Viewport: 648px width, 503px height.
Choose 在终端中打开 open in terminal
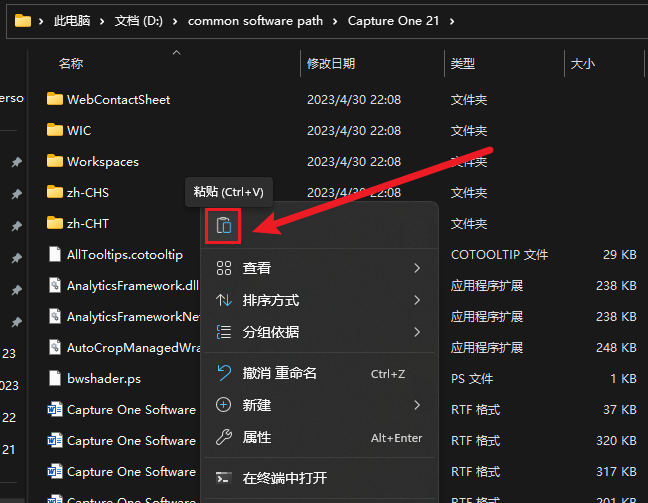click(319, 478)
